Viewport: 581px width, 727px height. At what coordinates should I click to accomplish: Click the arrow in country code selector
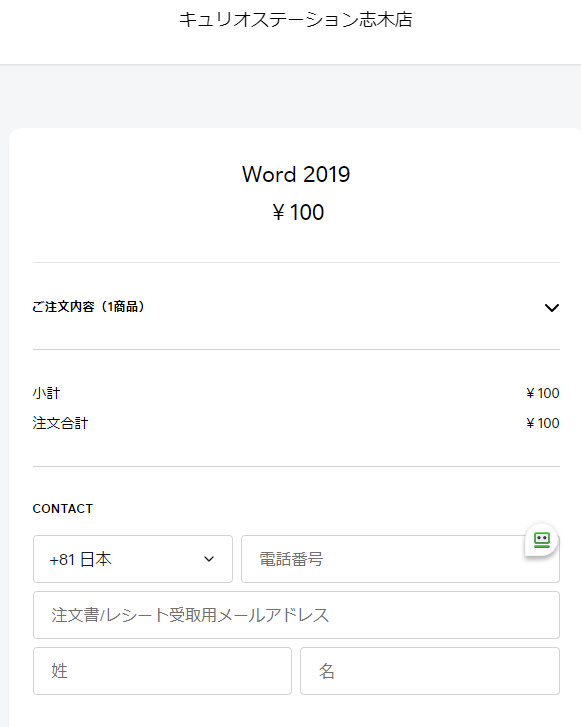[209, 559]
